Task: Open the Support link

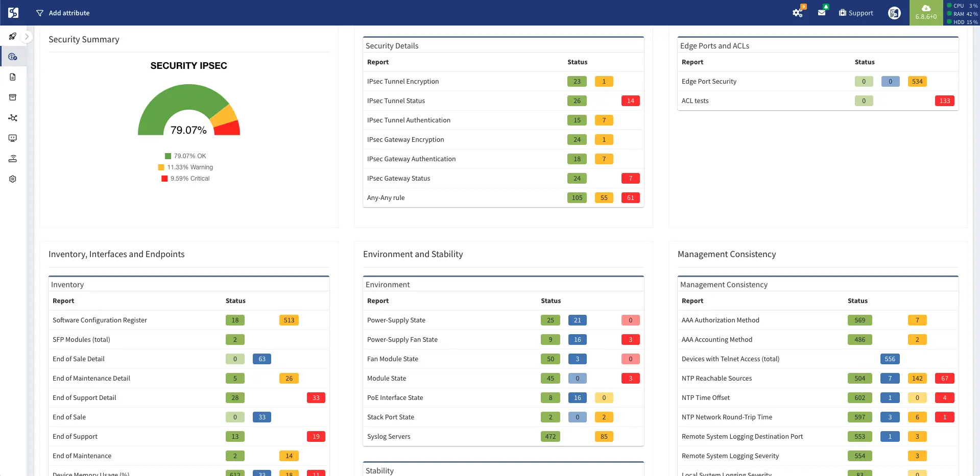Action: [x=856, y=13]
